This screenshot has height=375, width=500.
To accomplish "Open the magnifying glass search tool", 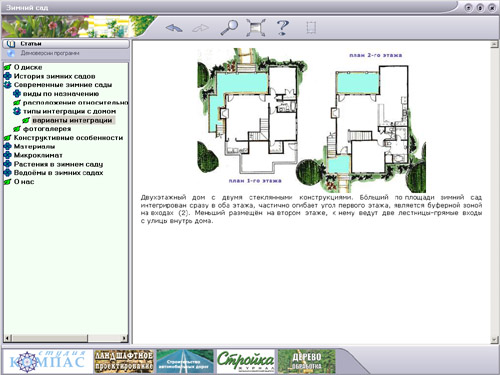I will click(229, 27).
